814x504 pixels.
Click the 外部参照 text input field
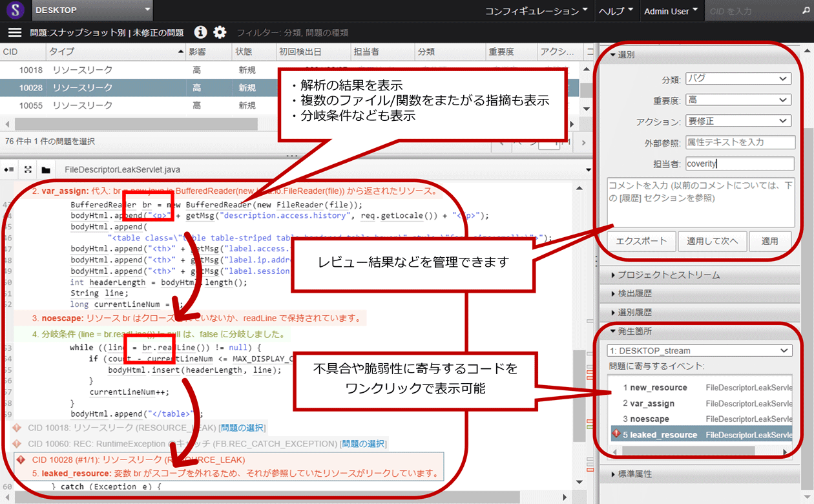click(739, 143)
